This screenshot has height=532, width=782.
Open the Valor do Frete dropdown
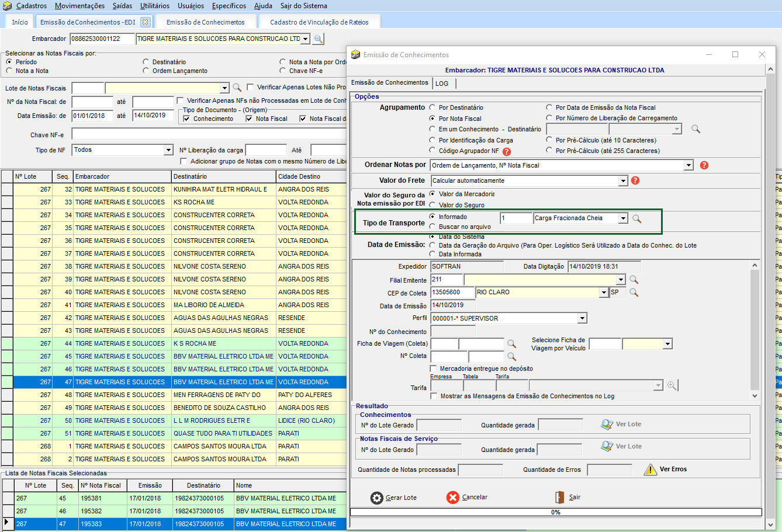click(622, 181)
